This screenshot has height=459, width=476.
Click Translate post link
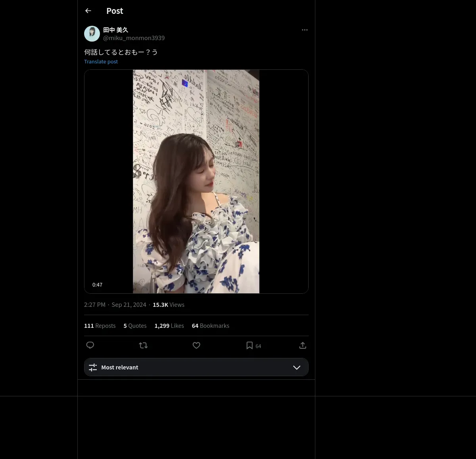point(101,62)
